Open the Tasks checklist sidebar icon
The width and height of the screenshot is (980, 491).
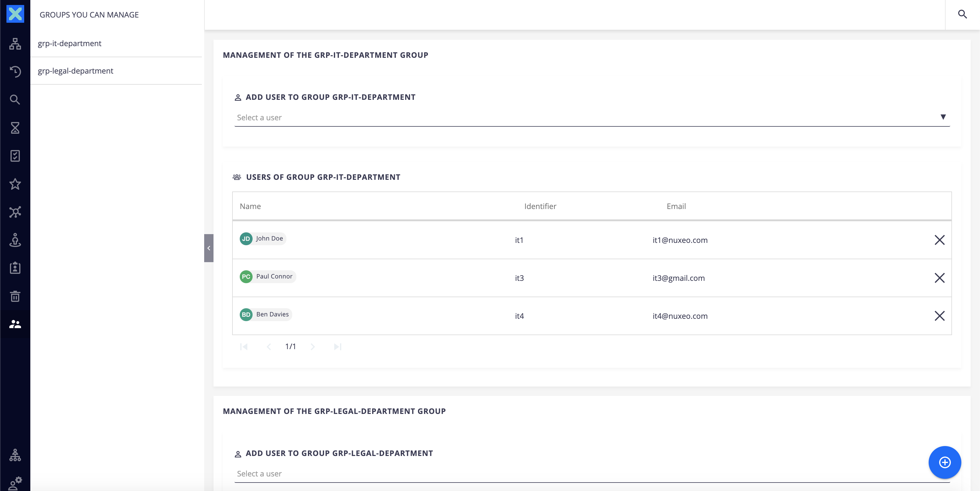click(15, 156)
